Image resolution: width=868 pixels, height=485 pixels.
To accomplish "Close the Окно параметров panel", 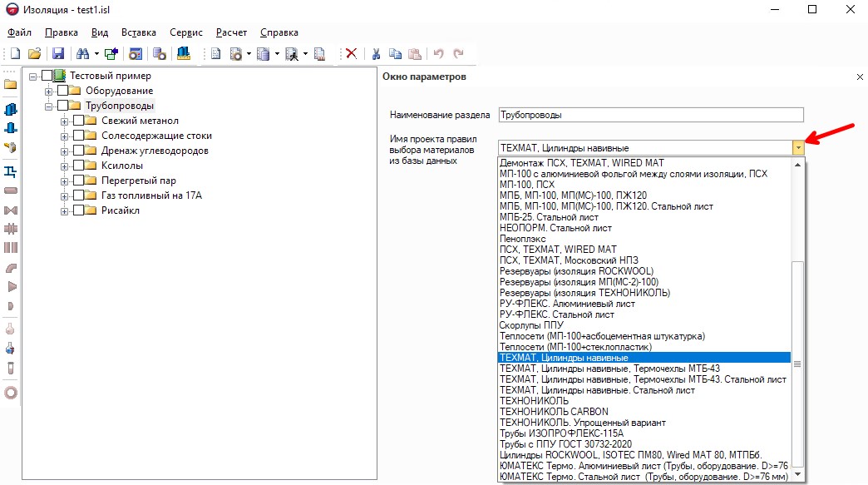I will coord(860,77).
